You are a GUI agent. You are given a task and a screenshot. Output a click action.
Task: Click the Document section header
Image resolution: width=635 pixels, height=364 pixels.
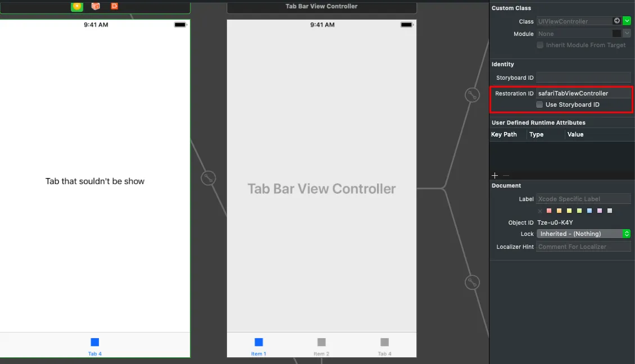pyautogui.click(x=506, y=185)
